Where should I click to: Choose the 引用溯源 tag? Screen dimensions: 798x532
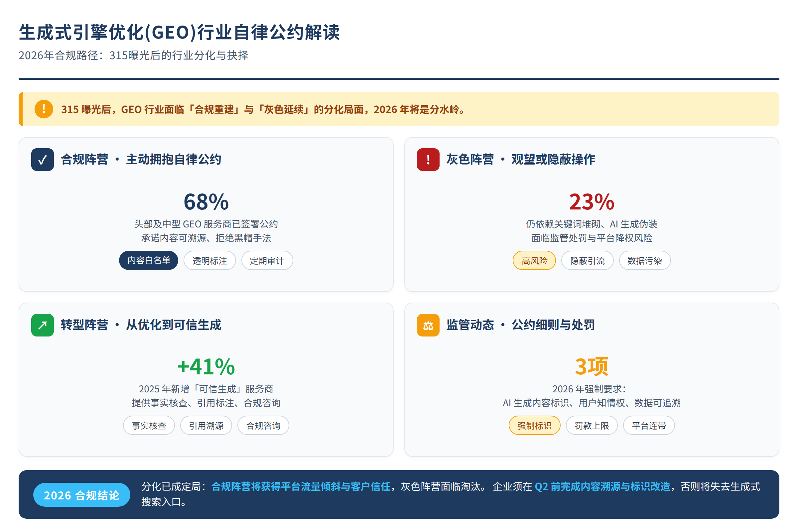click(x=206, y=425)
